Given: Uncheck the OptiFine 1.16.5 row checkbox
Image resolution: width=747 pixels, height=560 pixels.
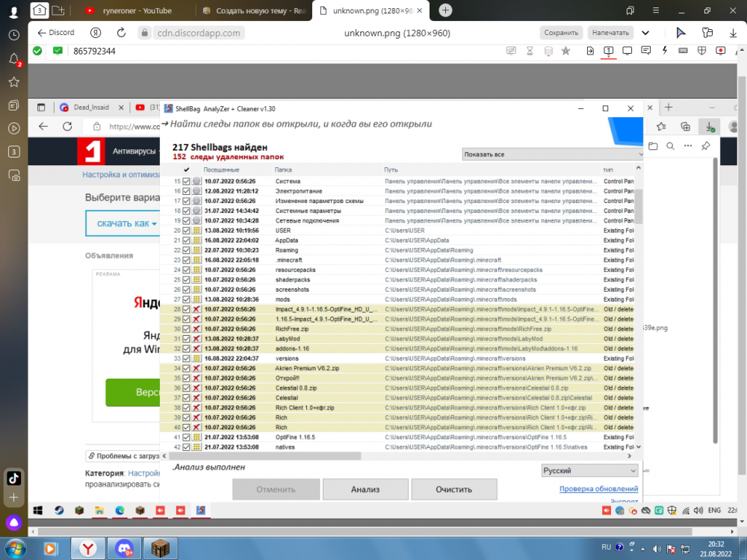Looking at the screenshot, I should (186, 437).
